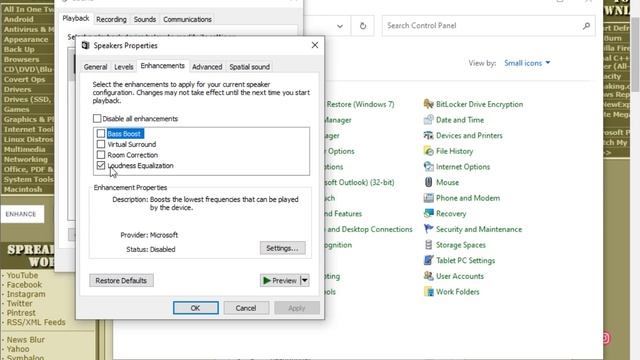Enable the Bass Boost checkbox
This screenshot has height=360, width=640.
click(x=101, y=133)
